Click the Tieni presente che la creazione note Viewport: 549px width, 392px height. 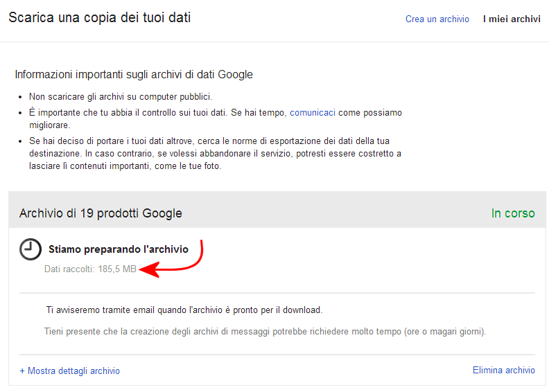265,331
